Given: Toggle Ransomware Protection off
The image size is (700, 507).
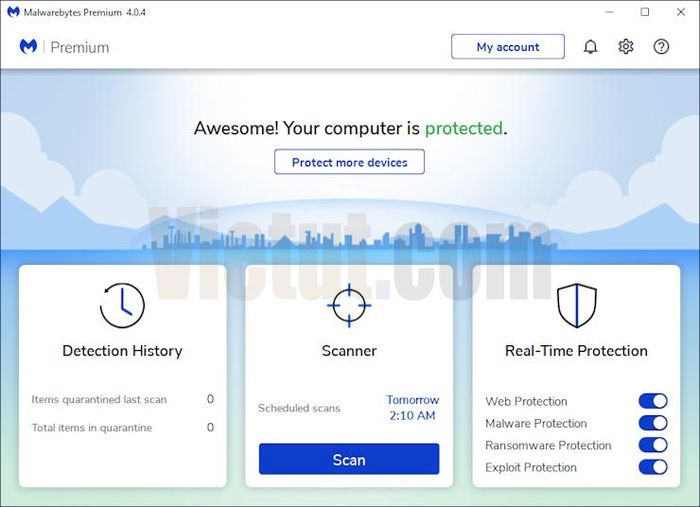Looking at the screenshot, I should (653, 445).
